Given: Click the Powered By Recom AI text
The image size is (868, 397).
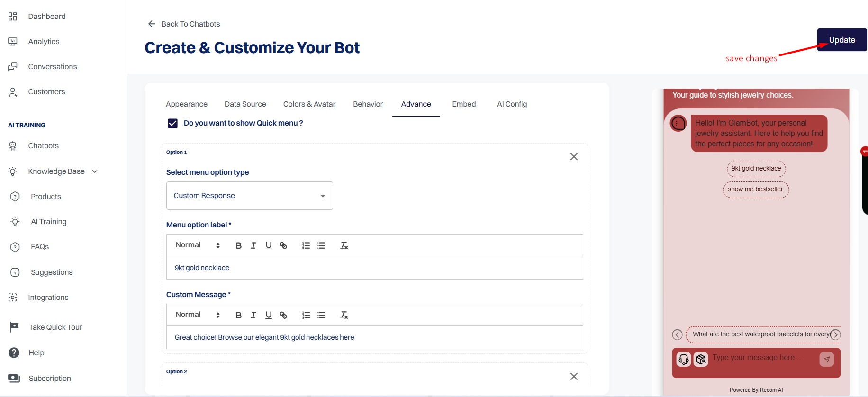Looking at the screenshot, I should (x=756, y=390).
